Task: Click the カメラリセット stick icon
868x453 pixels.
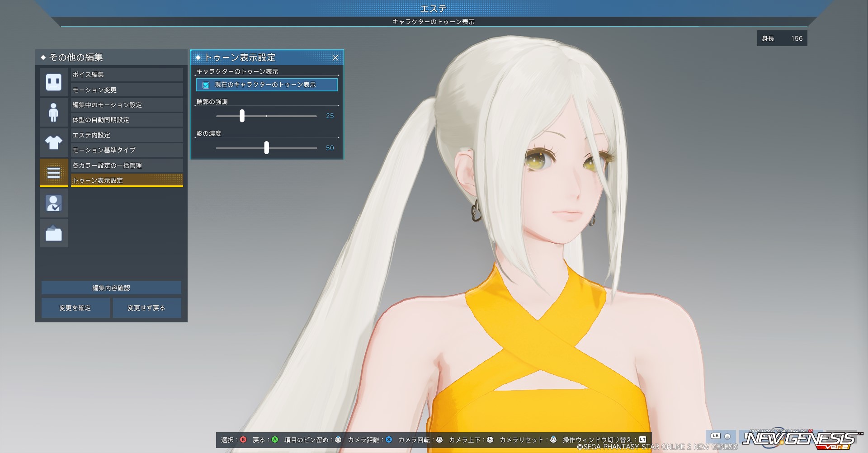Action: (553, 439)
